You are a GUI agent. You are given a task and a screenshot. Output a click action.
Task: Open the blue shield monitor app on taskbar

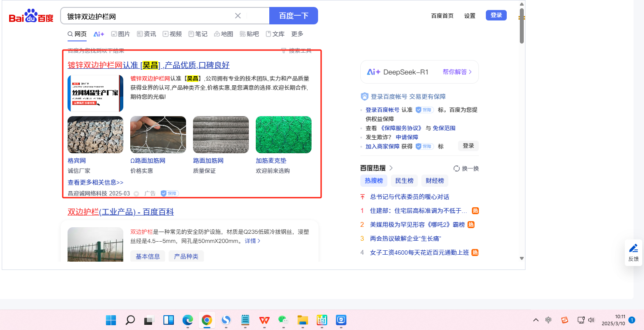click(341, 320)
